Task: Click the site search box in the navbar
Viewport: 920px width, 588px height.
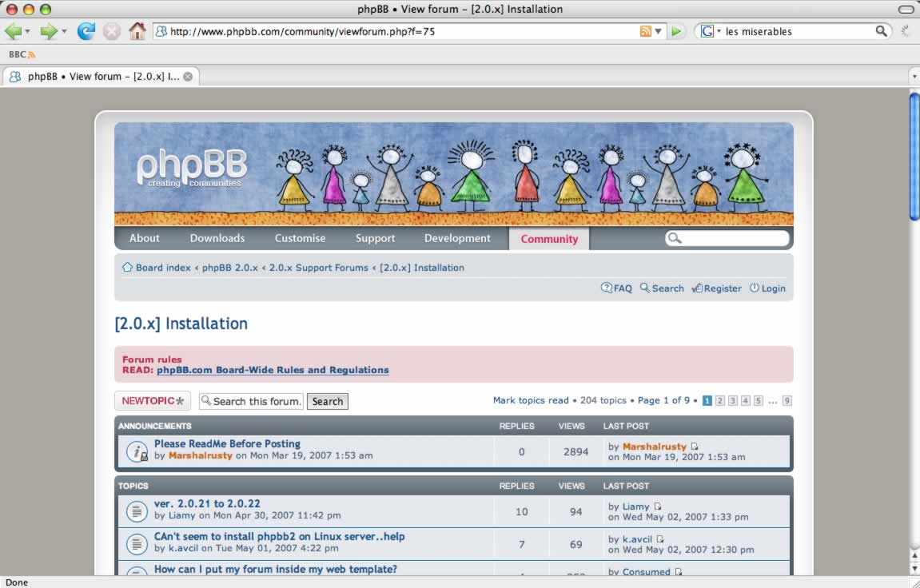Action: pos(727,238)
